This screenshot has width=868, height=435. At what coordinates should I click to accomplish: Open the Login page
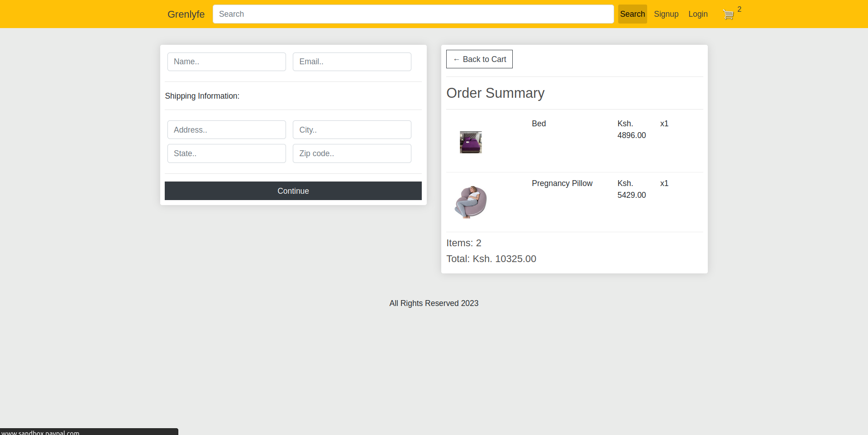(x=697, y=14)
